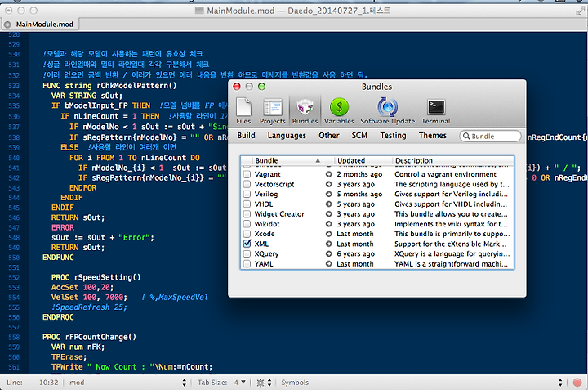Filter bundles by Languages category
Image resolution: width=588 pixels, height=390 pixels.
pos(287,136)
